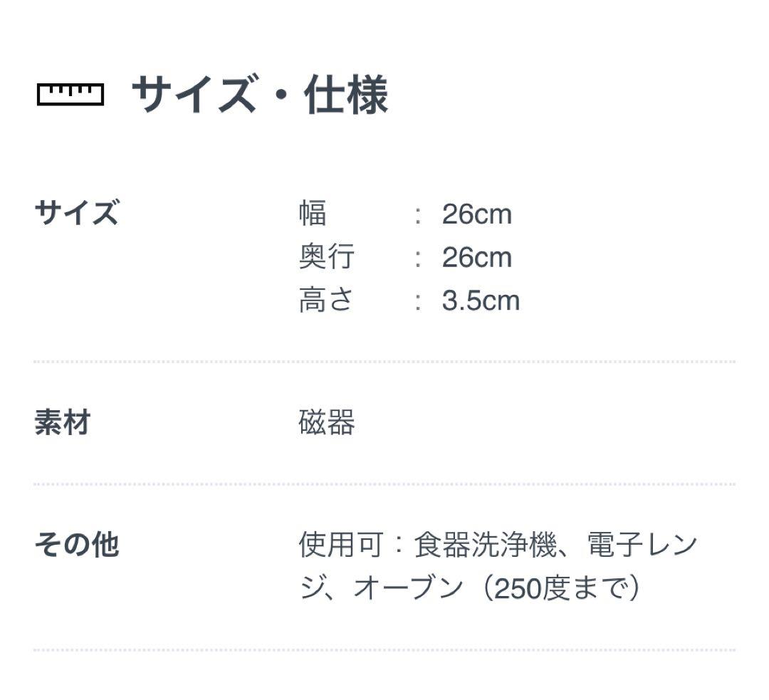Screen dimensions: 769x700
Task: Click the dotted divider below the size rows
Action: click(384, 362)
